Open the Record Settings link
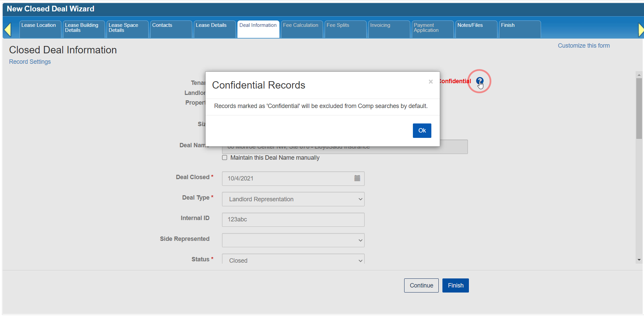This screenshot has width=644, height=316. point(30,62)
